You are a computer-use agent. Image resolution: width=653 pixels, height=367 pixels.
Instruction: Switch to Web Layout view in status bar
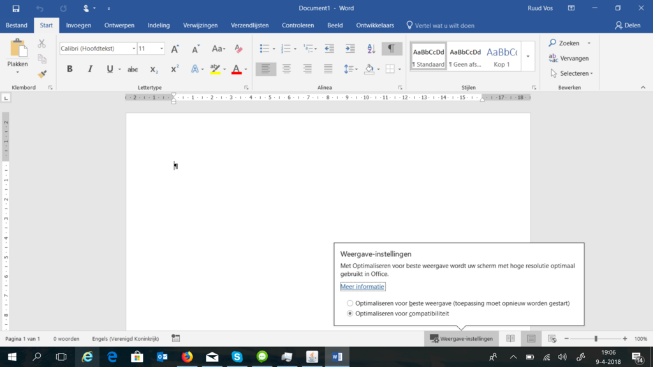pos(552,339)
